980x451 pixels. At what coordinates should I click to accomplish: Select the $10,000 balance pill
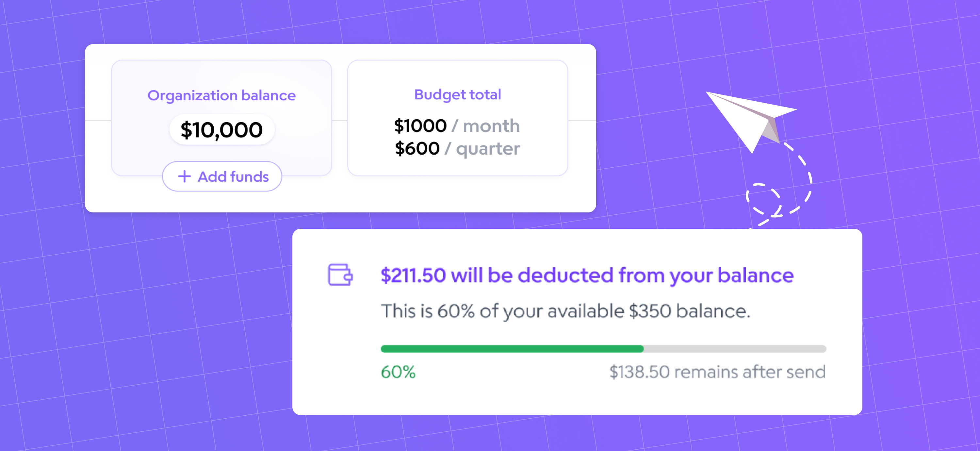[221, 129]
